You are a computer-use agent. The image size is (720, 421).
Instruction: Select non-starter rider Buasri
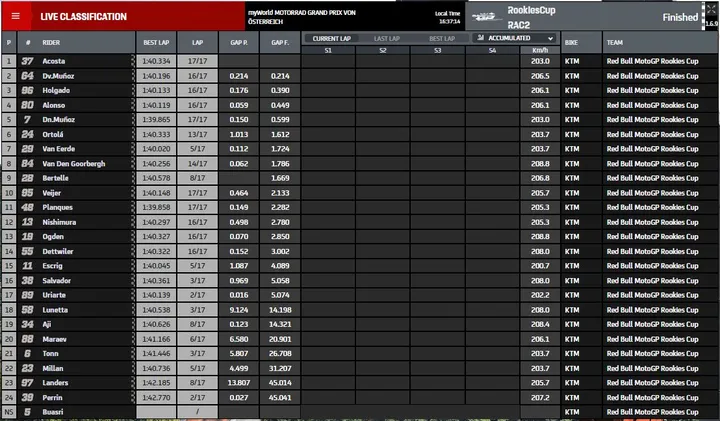(53, 412)
